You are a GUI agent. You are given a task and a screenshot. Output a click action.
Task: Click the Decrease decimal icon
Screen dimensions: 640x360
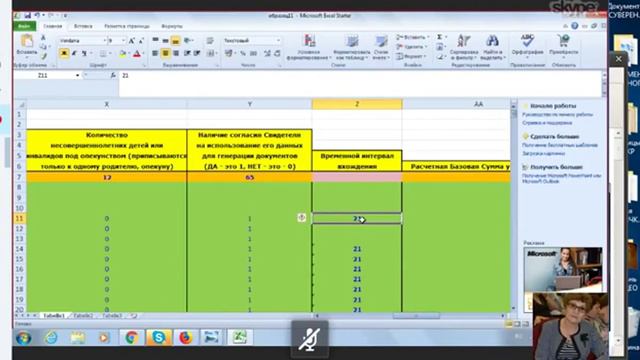[277, 53]
